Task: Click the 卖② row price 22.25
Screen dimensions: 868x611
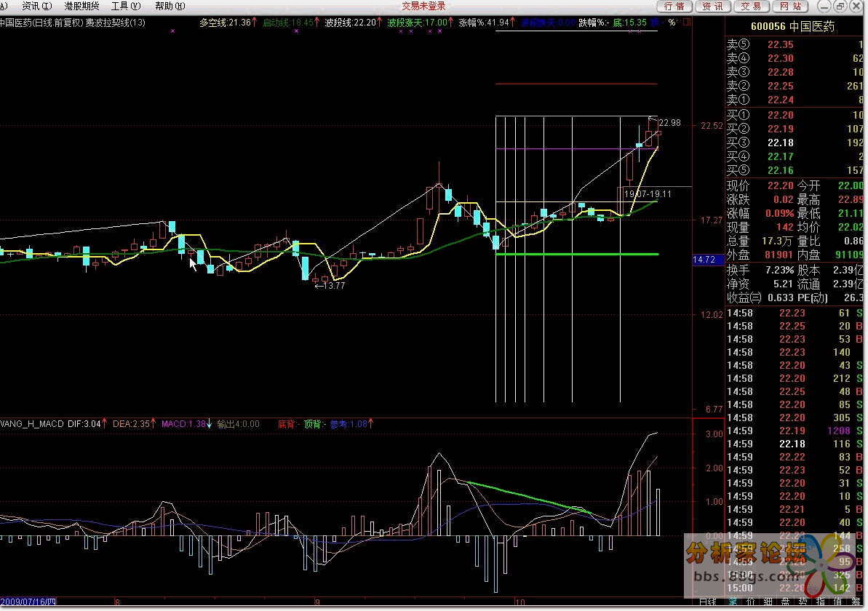Action: [781, 87]
